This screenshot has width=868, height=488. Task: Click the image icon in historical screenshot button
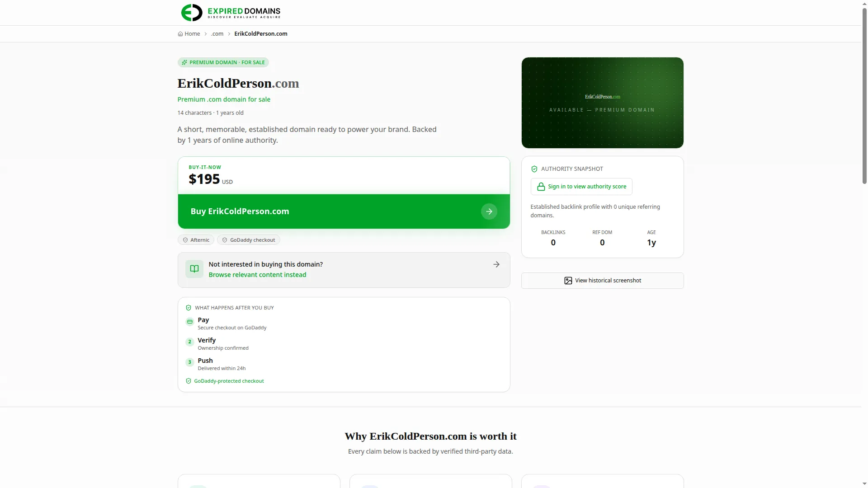(x=568, y=281)
